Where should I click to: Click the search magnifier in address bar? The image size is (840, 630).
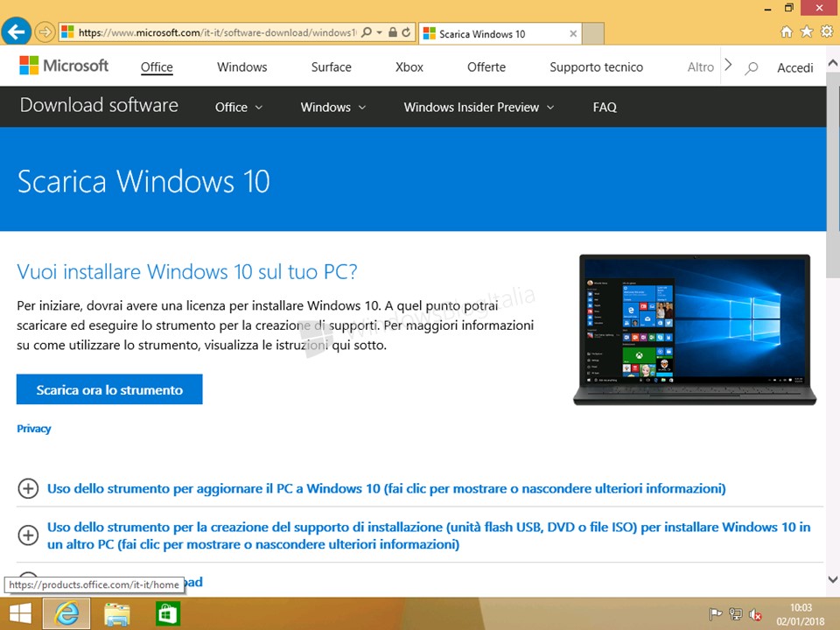[x=367, y=32]
